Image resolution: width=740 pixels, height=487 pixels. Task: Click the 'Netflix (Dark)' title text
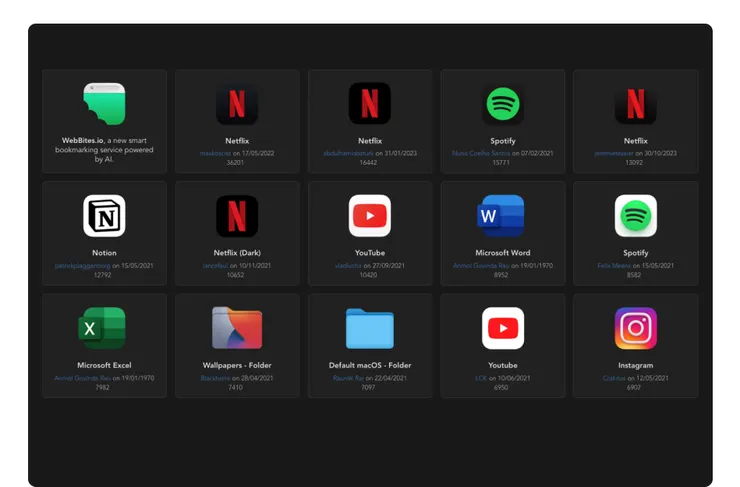[237, 252]
